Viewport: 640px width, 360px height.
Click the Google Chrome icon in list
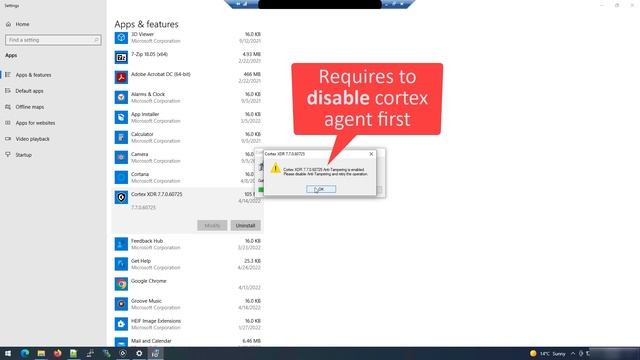[121, 284]
